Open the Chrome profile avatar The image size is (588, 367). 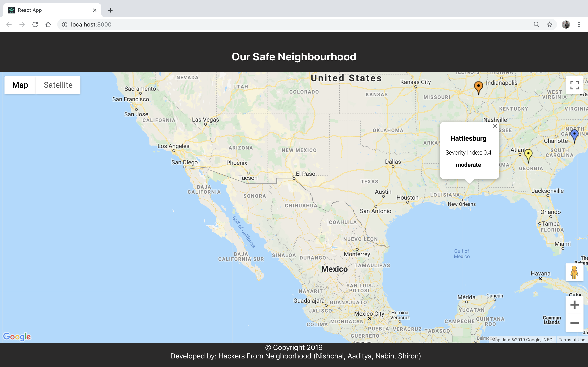pos(566,24)
